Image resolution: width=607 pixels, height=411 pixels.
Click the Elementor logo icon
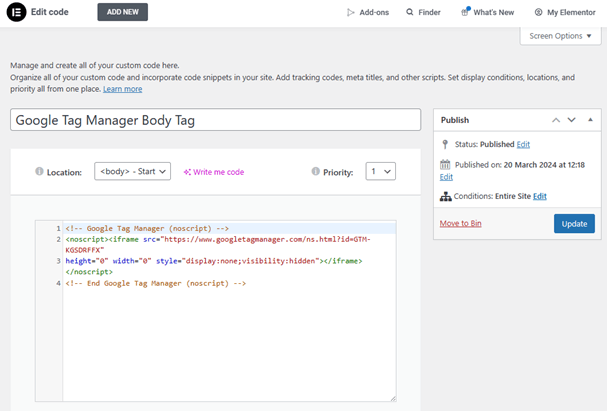pos(16,12)
